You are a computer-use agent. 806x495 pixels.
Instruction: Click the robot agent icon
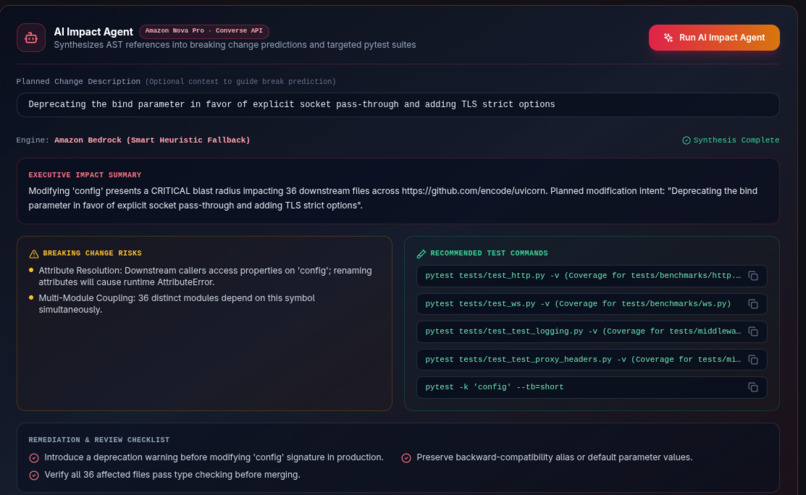[31, 38]
